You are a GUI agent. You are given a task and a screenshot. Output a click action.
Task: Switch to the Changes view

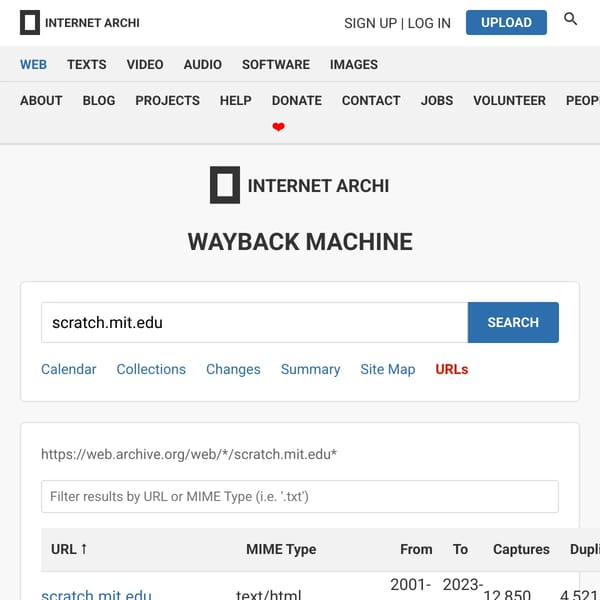(233, 369)
